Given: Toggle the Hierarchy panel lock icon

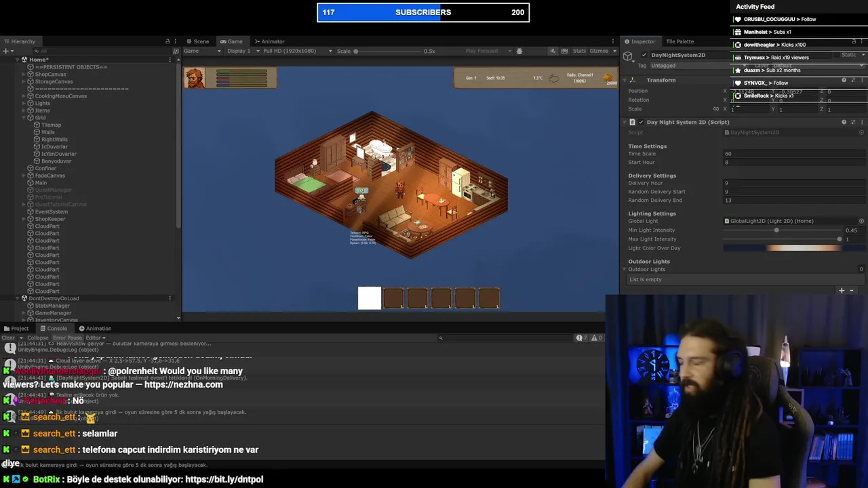Looking at the screenshot, I should click(167, 41).
